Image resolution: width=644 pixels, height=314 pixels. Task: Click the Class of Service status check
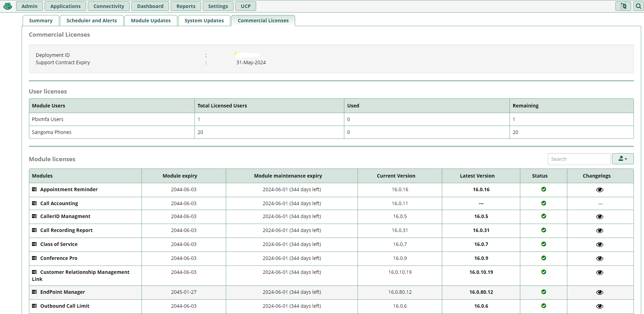coord(544,244)
